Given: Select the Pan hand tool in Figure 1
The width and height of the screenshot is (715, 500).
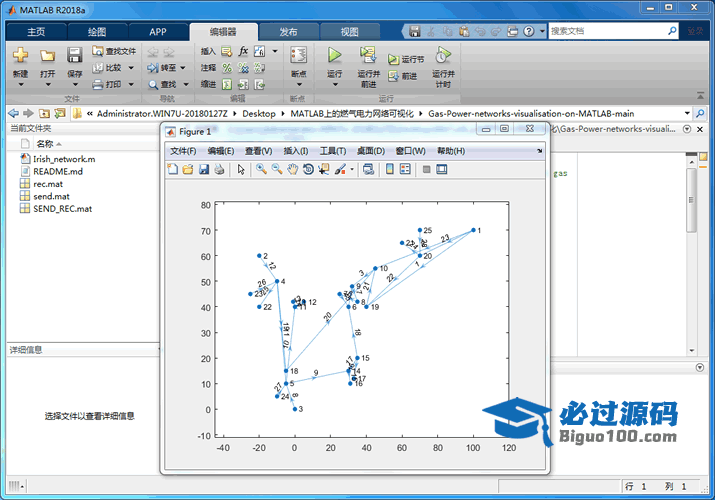Looking at the screenshot, I should 292,170.
